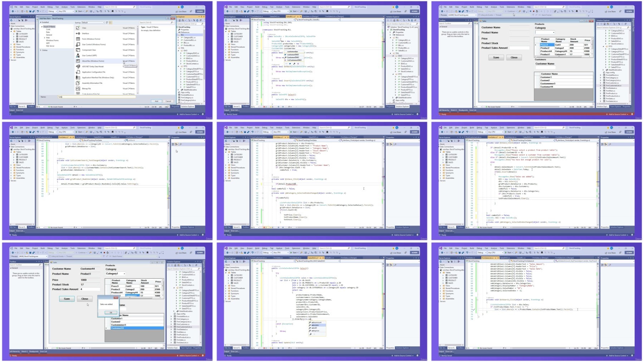
Task: Select the User Control (Windows Forms) template icon
Action: pyautogui.click(x=78, y=44)
